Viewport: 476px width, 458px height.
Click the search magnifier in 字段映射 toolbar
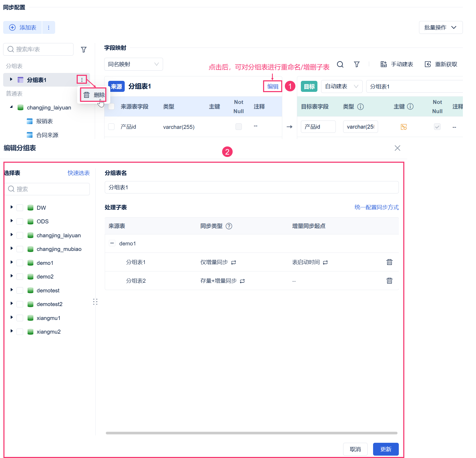point(340,64)
